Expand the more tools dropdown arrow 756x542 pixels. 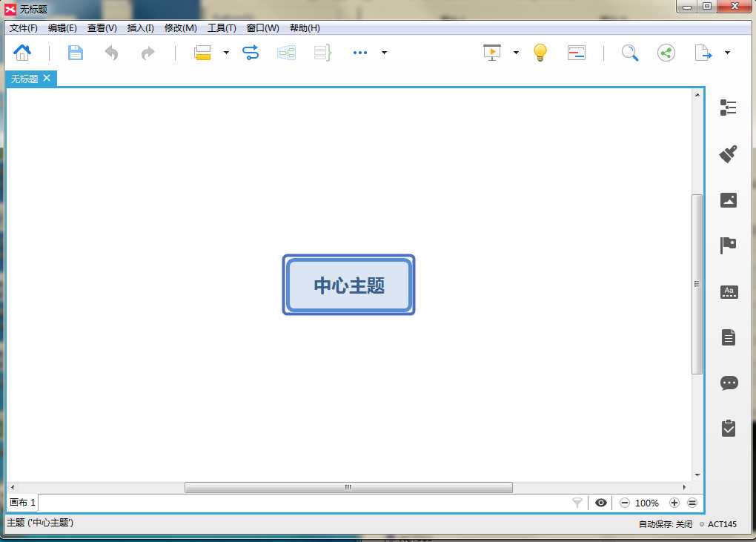coord(384,52)
